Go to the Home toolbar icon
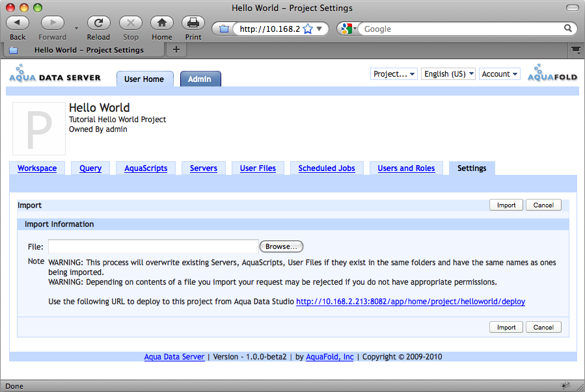The image size is (585, 392). pos(162,23)
